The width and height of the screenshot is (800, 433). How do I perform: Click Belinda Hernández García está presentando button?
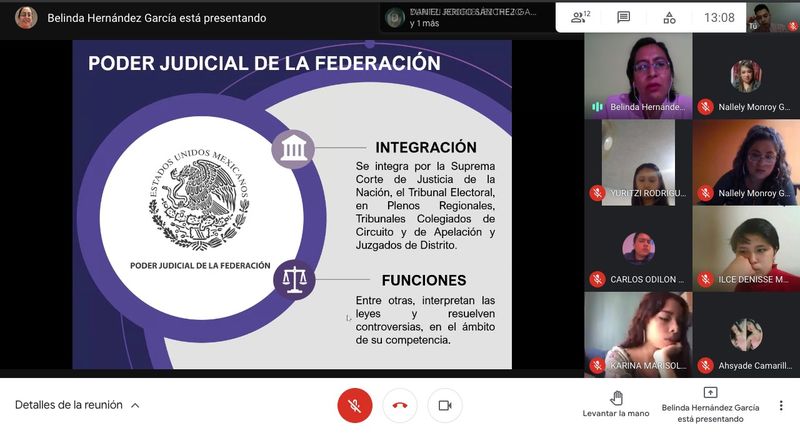click(x=710, y=405)
